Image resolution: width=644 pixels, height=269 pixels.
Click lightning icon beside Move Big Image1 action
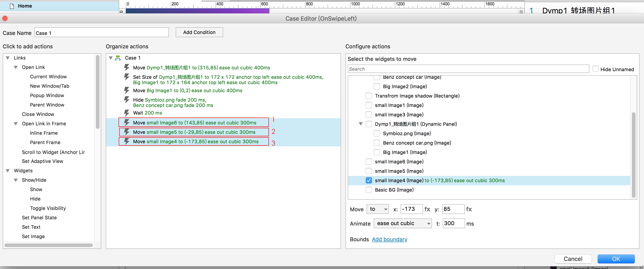[127, 90]
